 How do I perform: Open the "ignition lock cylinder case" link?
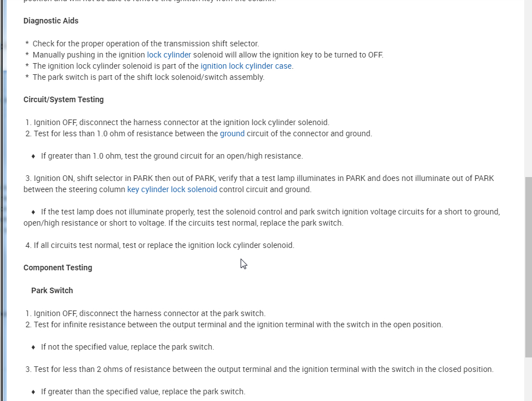(246, 66)
